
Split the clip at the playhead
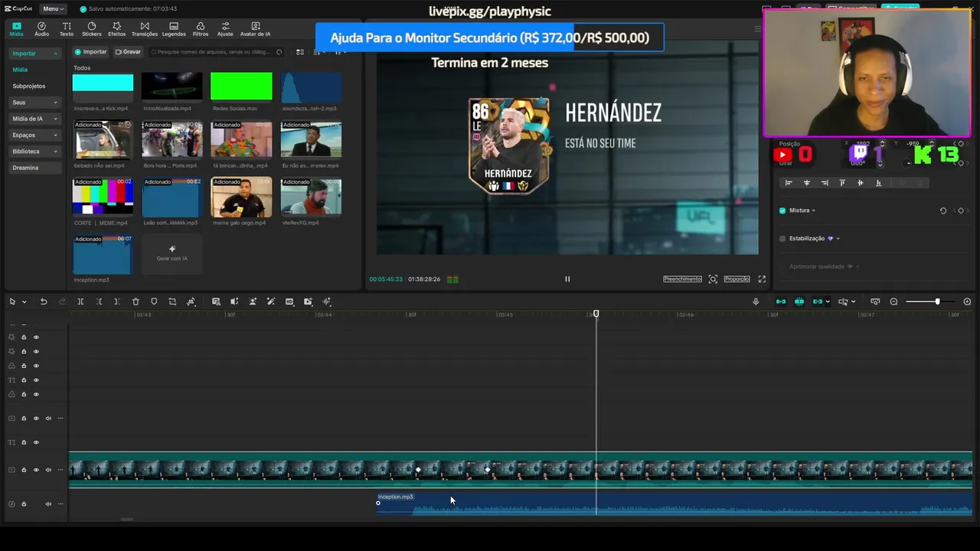point(80,302)
